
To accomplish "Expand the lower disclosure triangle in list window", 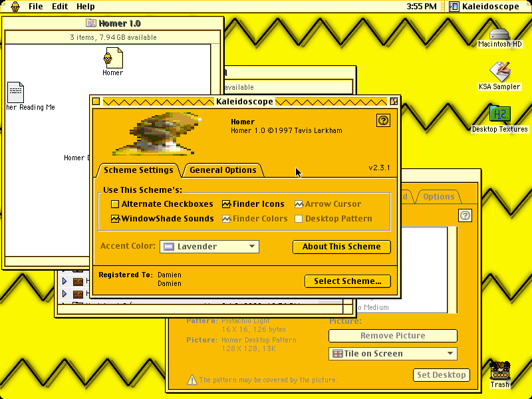I will tap(65, 294).
